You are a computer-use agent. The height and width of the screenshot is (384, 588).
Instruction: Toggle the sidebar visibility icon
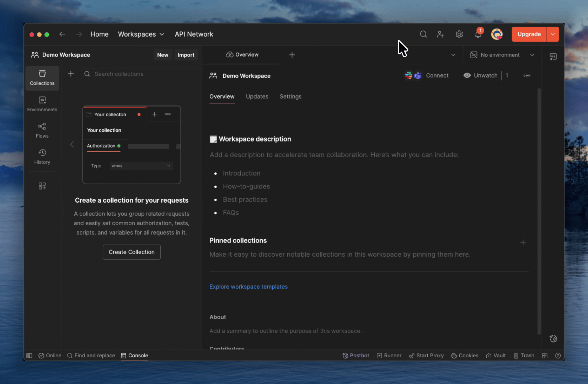pyautogui.click(x=30, y=356)
